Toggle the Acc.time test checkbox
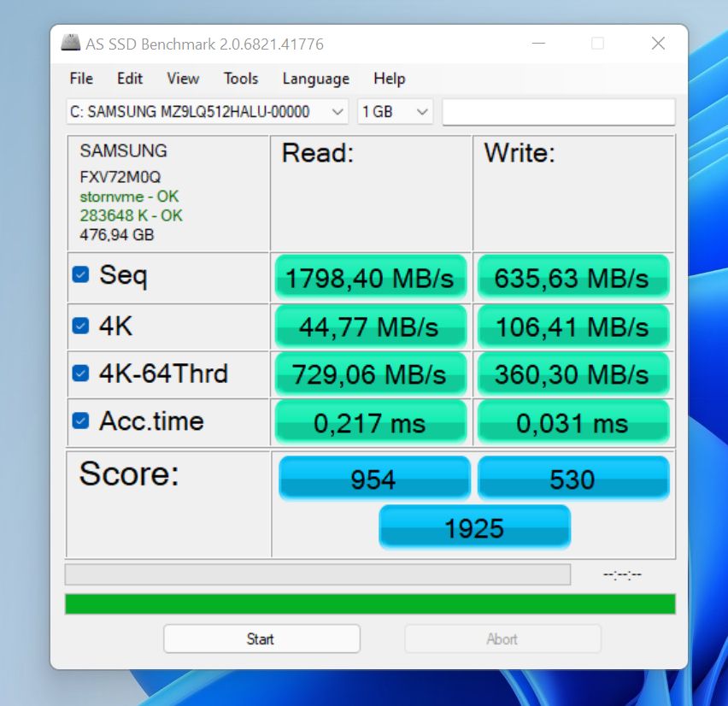This screenshot has height=706, width=728. click(x=80, y=421)
